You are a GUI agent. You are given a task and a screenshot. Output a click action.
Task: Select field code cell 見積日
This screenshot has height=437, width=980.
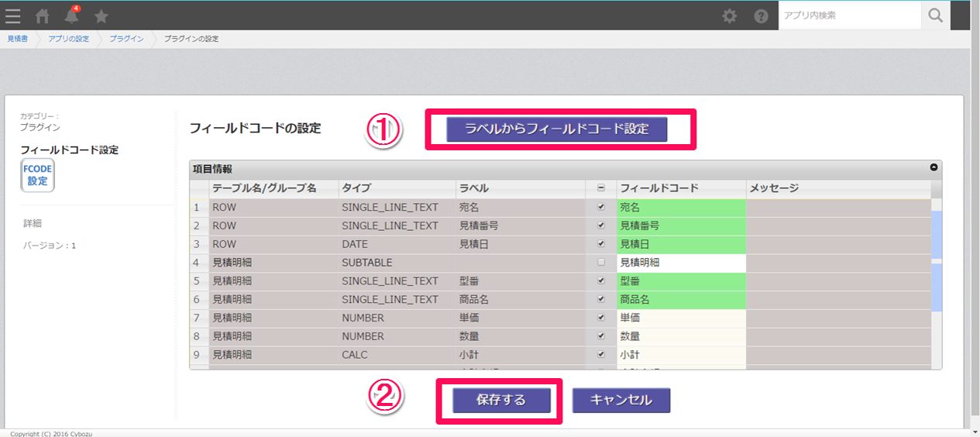(x=681, y=245)
